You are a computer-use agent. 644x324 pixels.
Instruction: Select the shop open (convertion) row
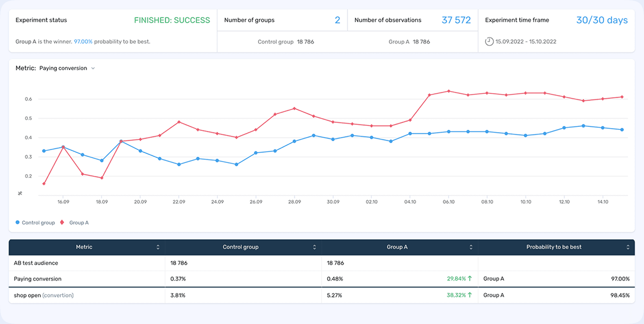tap(44, 295)
